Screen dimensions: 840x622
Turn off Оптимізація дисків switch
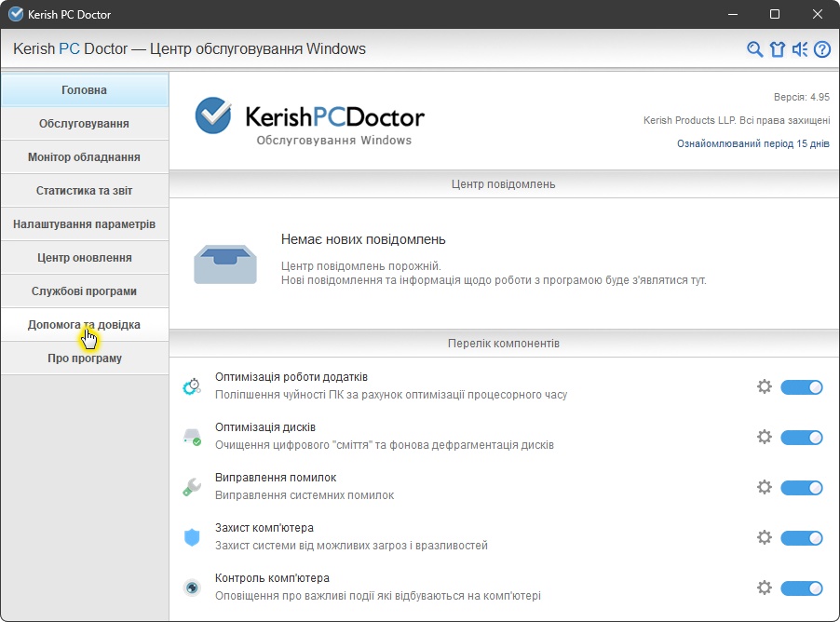click(801, 437)
